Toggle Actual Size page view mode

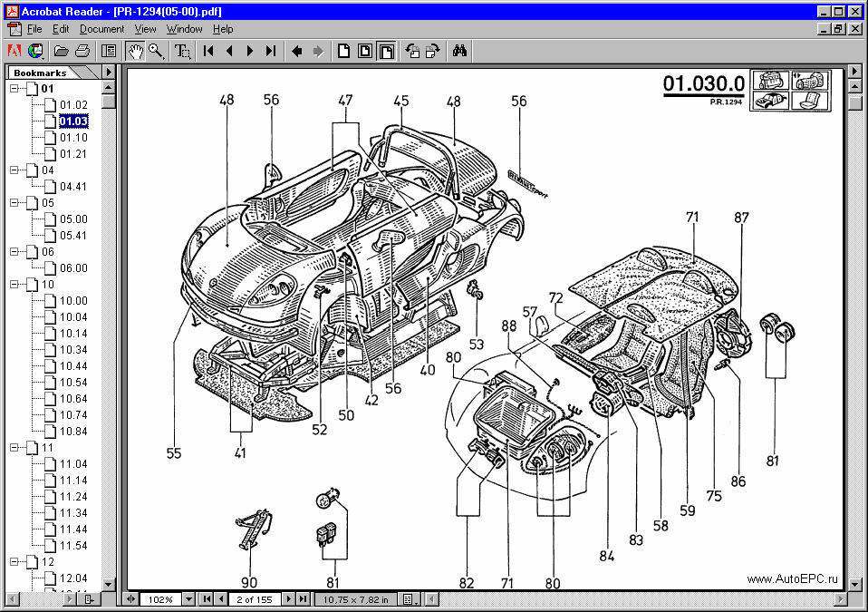[x=343, y=52]
